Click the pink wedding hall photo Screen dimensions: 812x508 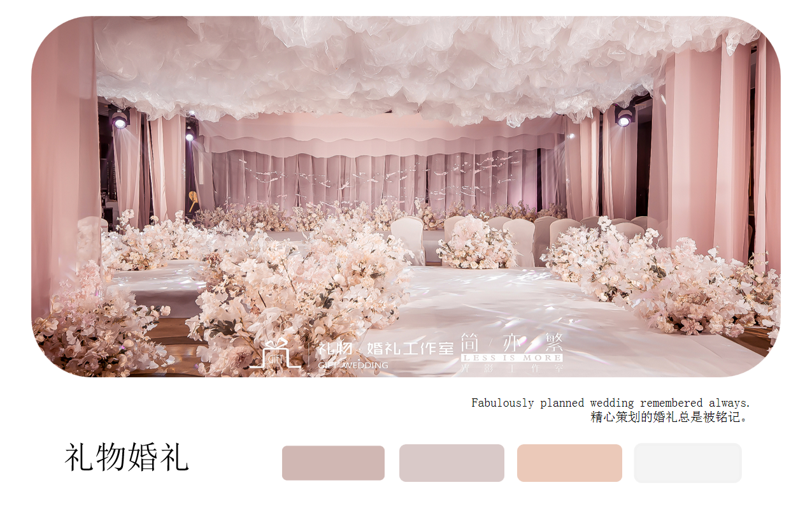406,196
